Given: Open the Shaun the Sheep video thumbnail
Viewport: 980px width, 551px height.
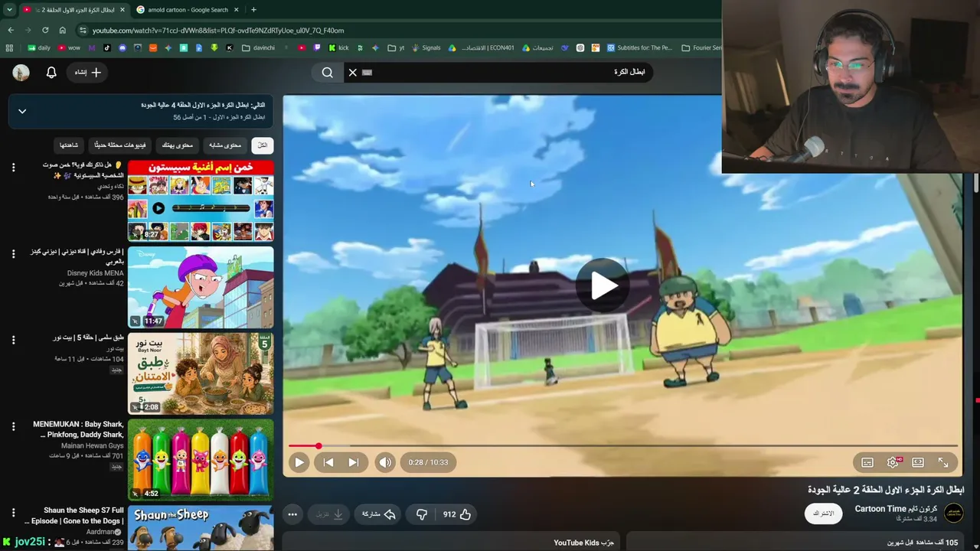Looking at the screenshot, I should click(x=201, y=528).
